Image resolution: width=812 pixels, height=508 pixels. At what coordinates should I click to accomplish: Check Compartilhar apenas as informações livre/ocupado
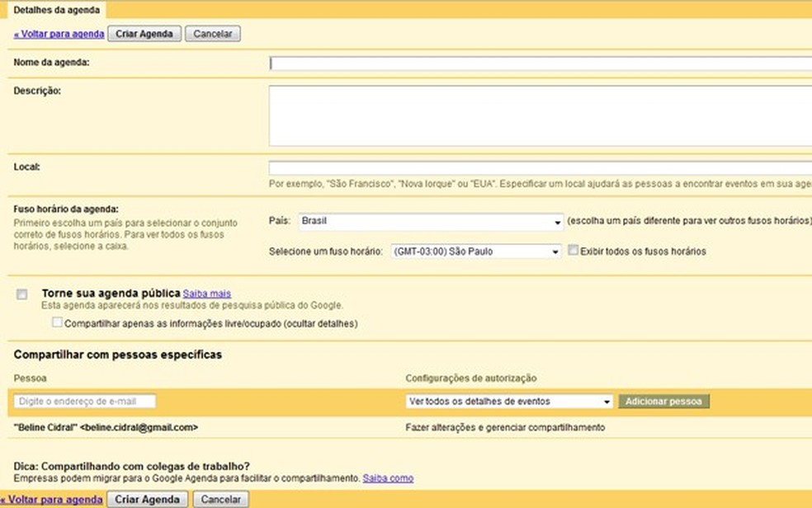(57, 322)
